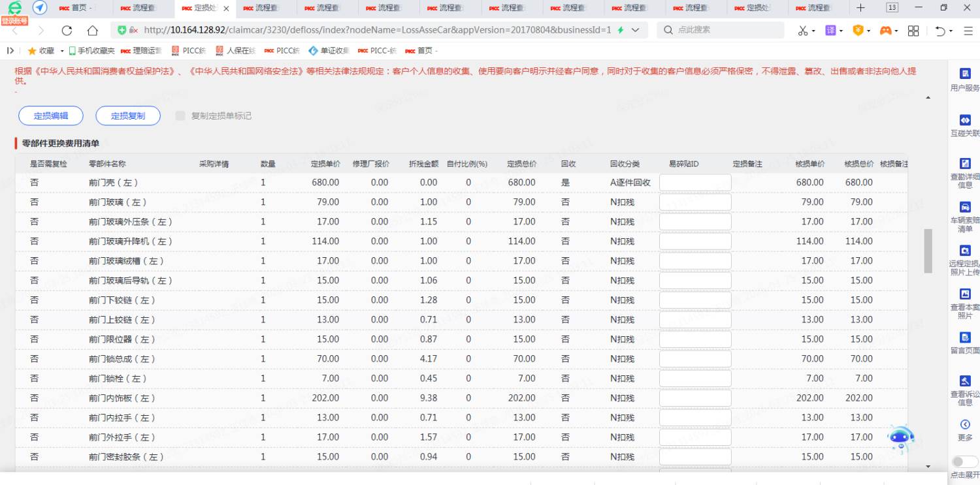980x485 pixels.
Task: Click the 查勘详细信息 sidebar icon
Action: (964, 164)
